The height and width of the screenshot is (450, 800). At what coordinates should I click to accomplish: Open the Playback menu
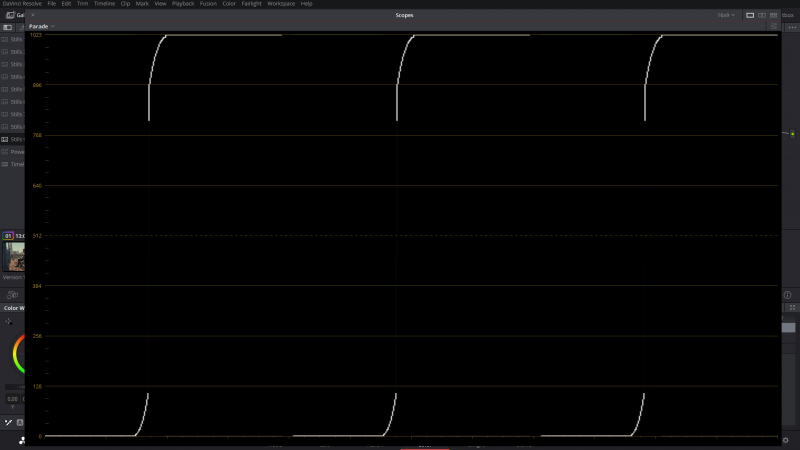tap(183, 4)
